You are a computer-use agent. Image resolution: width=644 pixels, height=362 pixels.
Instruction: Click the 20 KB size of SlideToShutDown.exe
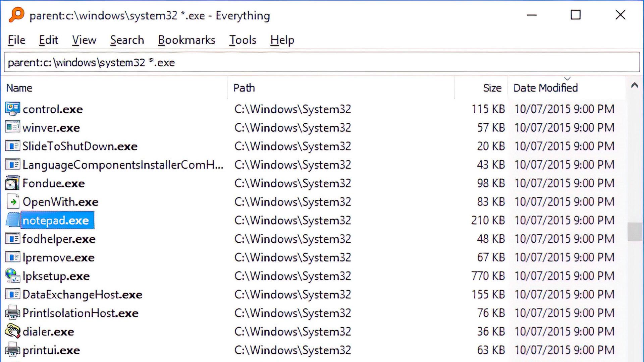[491, 146]
